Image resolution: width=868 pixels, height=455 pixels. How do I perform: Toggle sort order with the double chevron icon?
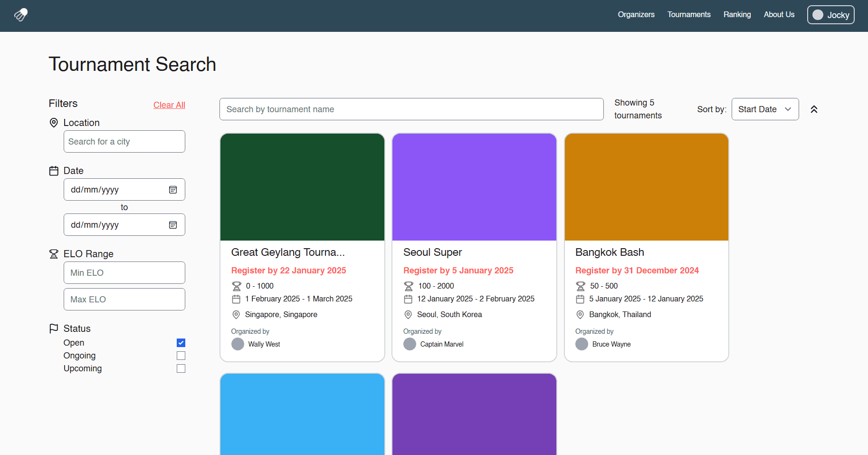(x=814, y=109)
